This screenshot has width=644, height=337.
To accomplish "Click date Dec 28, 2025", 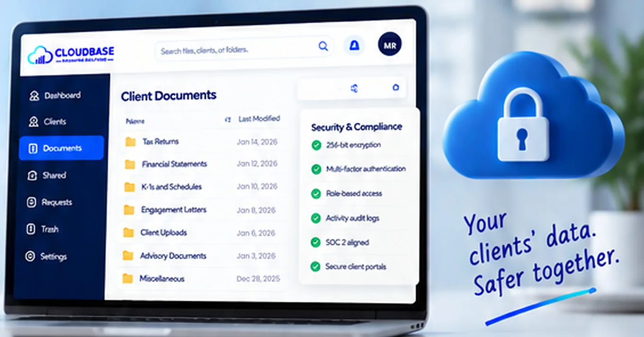I will point(259,279).
